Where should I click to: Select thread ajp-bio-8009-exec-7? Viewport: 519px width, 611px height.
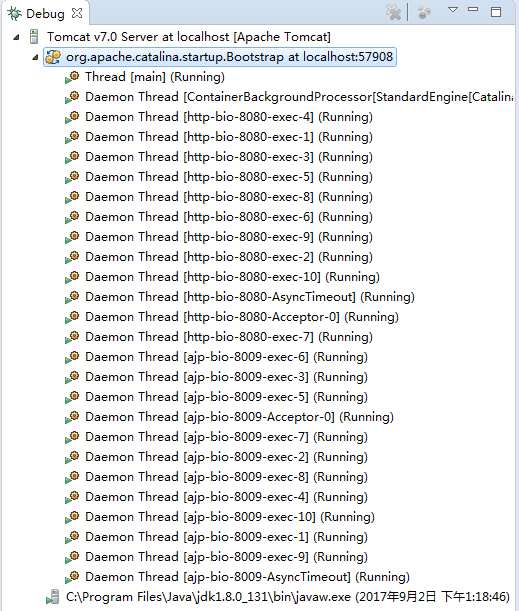click(226, 437)
